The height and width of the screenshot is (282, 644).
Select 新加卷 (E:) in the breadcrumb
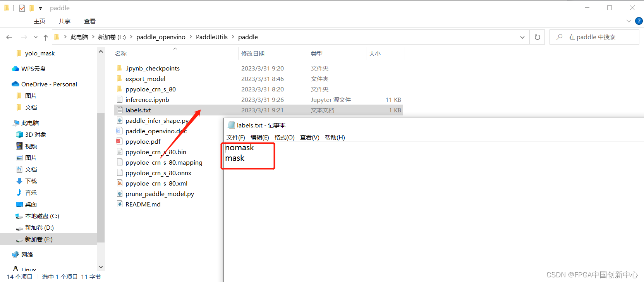(x=112, y=37)
